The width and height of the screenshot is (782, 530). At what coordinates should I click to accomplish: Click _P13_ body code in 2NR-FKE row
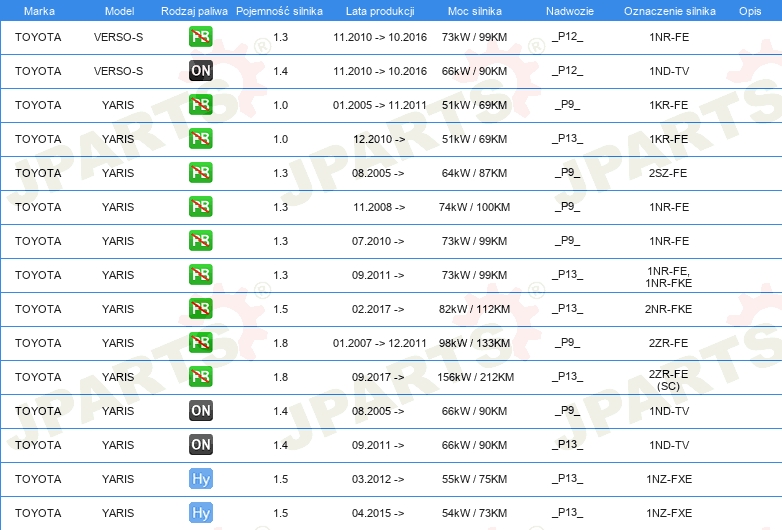tap(568, 309)
